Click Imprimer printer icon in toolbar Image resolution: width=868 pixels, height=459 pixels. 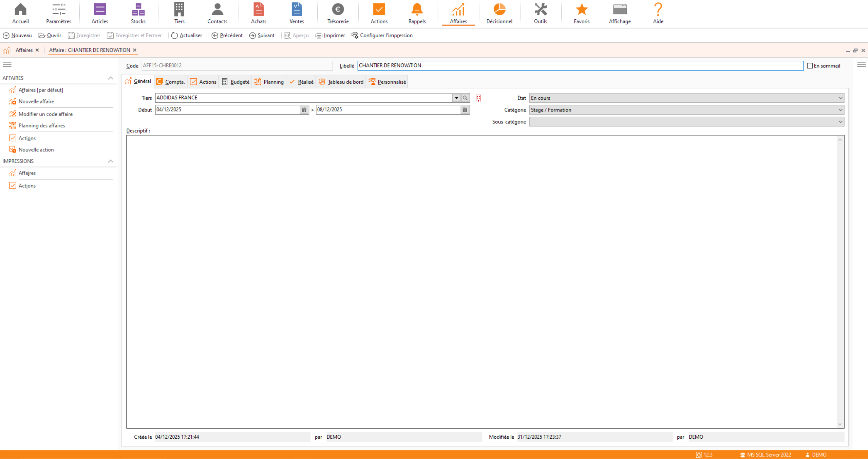coord(319,36)
